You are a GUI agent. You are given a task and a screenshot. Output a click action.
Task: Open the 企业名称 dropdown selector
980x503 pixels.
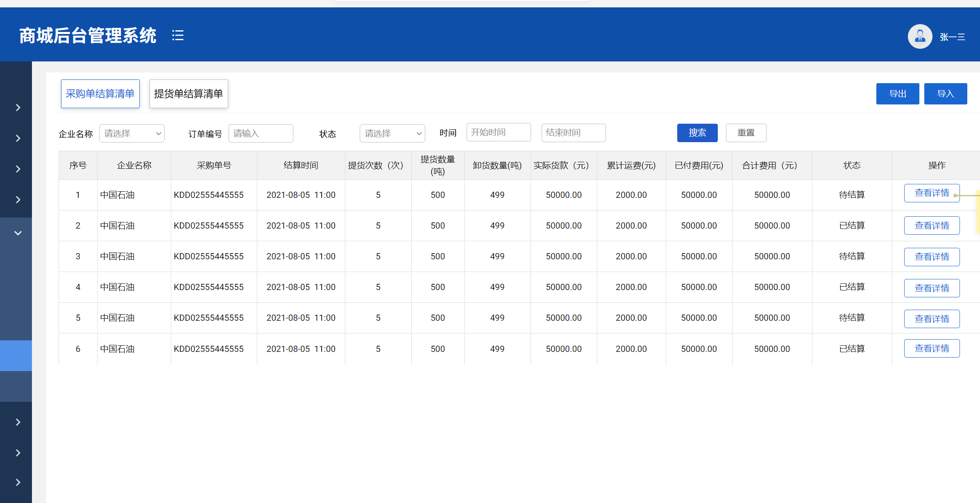[x=132, y=134]
